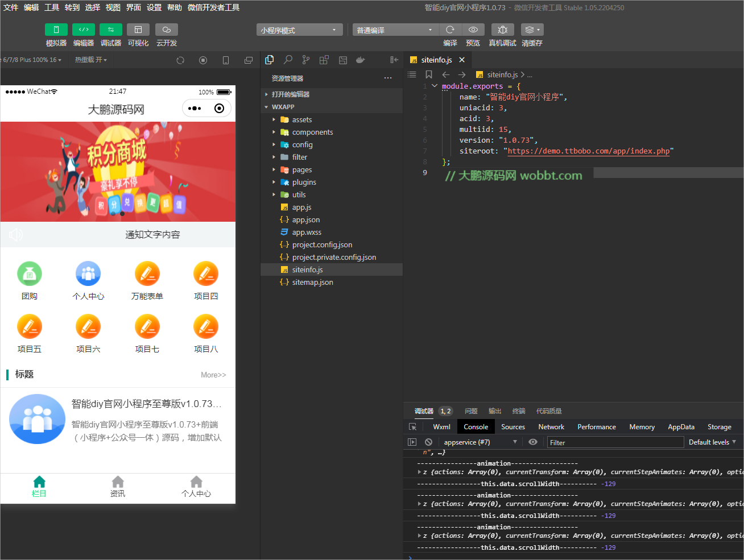Image resolution: width=744 pixels, height=560 pixels.
Task: Toggle the eye visibility icon in console toolbar
Action: click(532, 442)
